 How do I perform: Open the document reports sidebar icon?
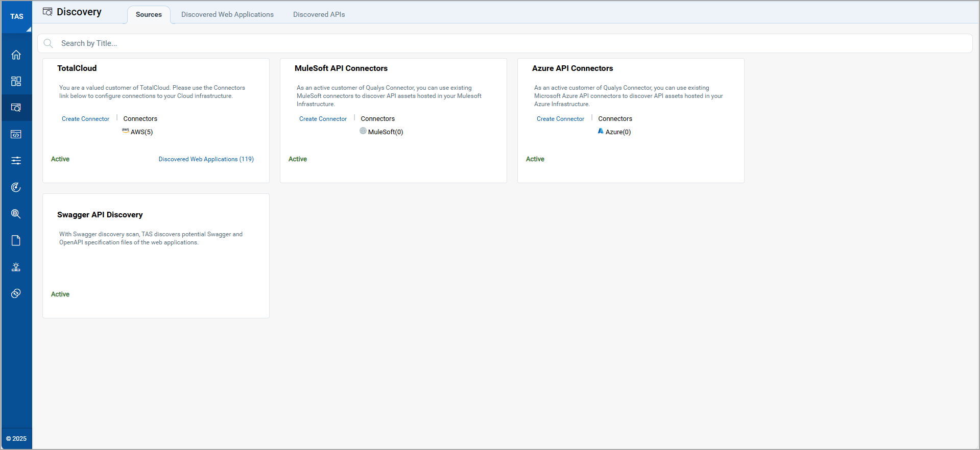click(16, 240)
